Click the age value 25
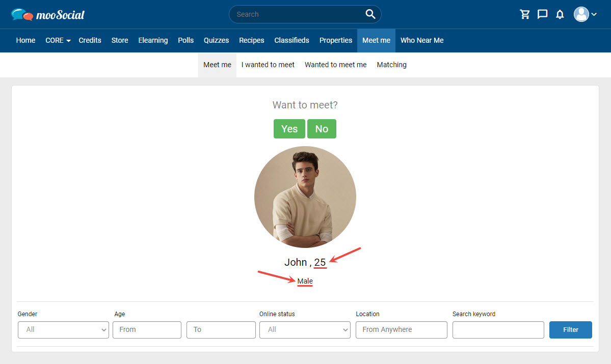The height and width of the screenshot is (364, 611). (320, 262)
